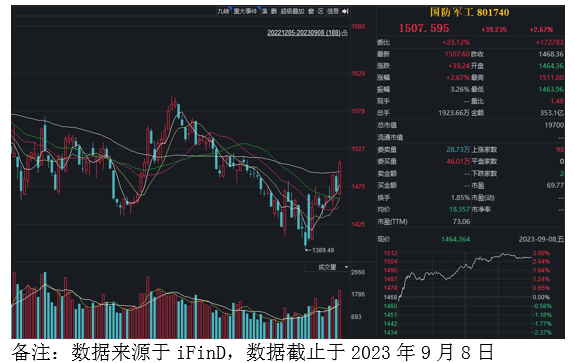
Task: Click the 流通市值 row label
Action: point(390,138)
